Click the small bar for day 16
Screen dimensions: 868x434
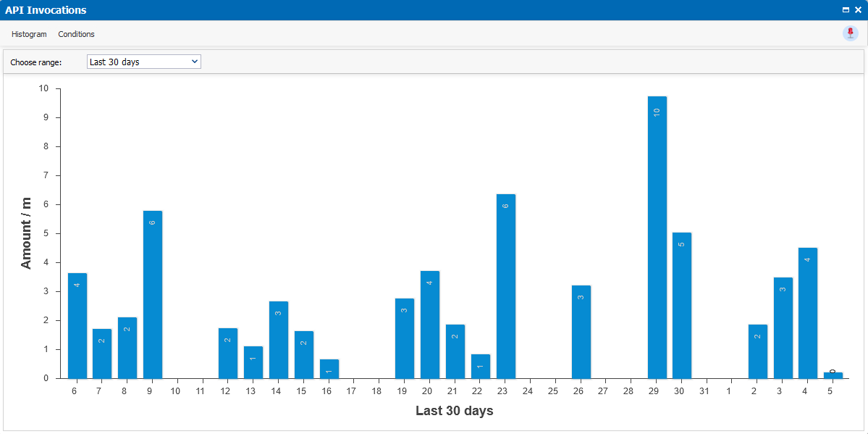point(329,369)
